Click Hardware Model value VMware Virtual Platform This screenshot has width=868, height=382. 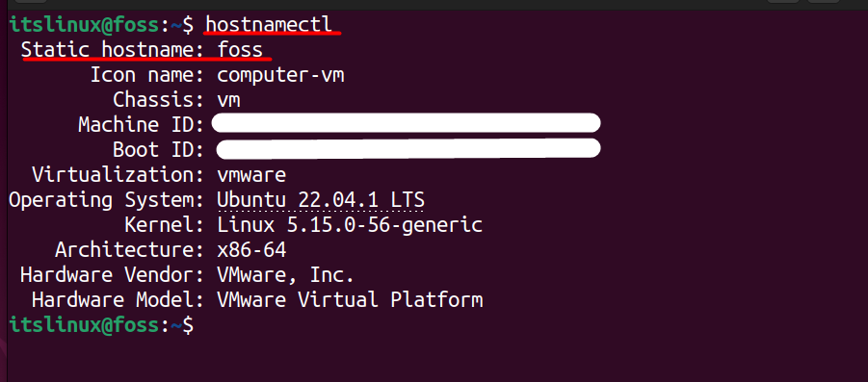350,300
